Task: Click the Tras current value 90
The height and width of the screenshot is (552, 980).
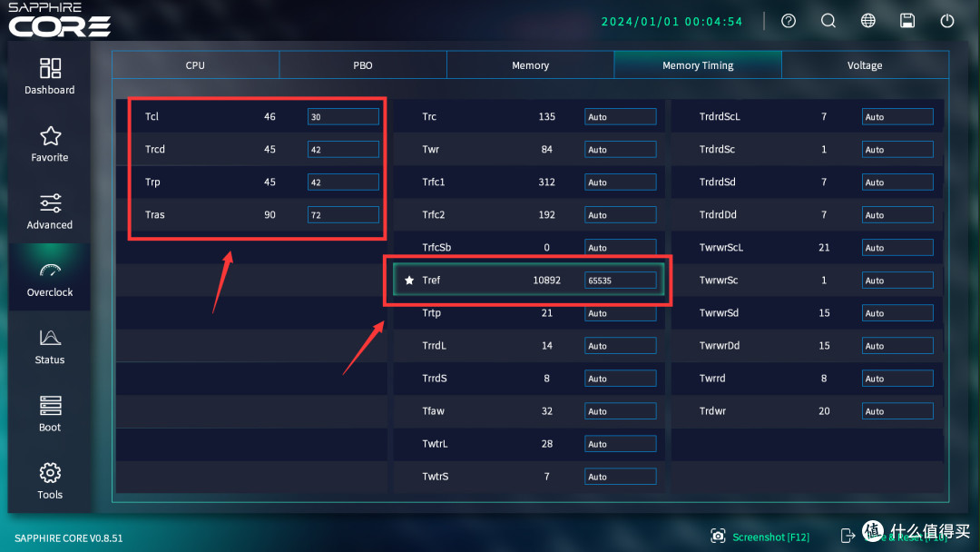Action: [x=269, y=214]
